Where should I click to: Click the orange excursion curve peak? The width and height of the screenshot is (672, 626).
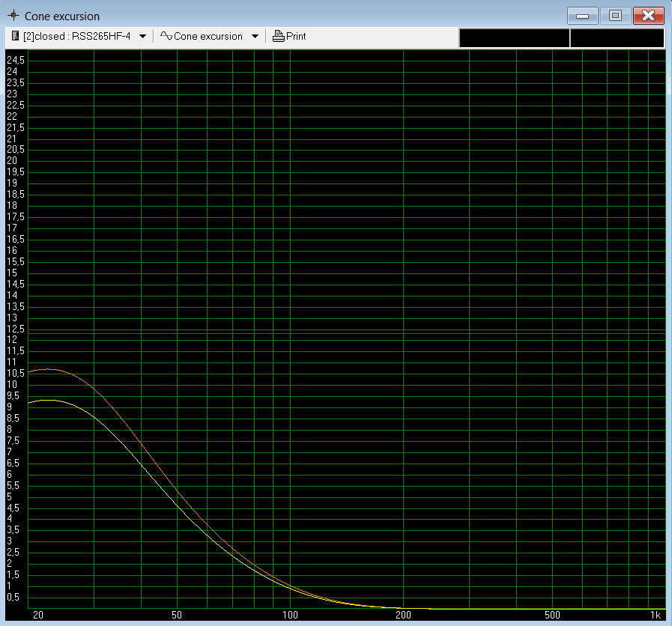click(x=49, y=369)
